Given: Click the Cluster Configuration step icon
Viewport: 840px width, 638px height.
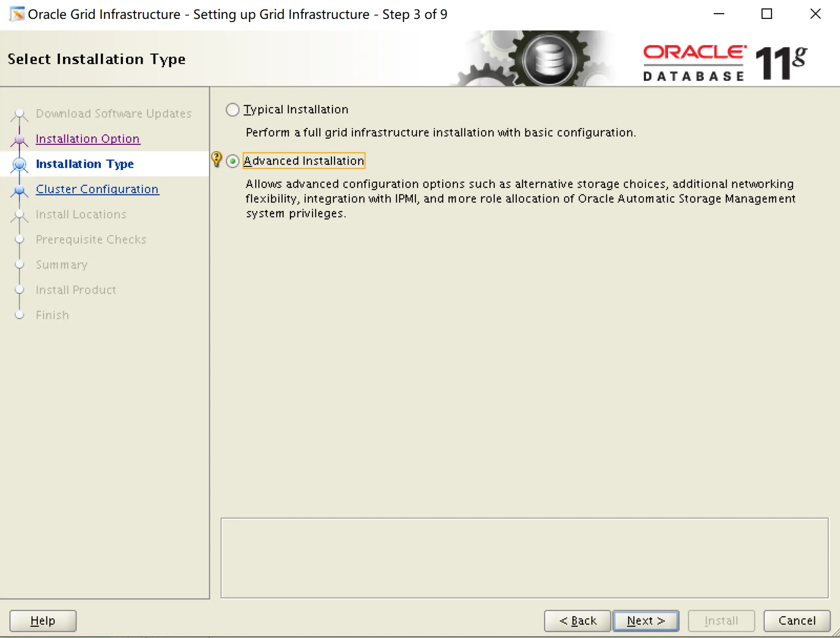Looking at the screenshot, I should pos(19,189).
